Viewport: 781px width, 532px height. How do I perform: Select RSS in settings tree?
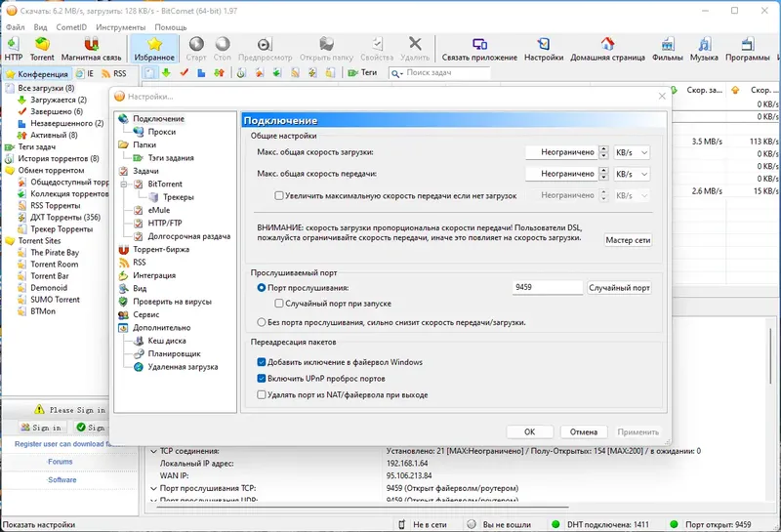click(x=133, y=262)
